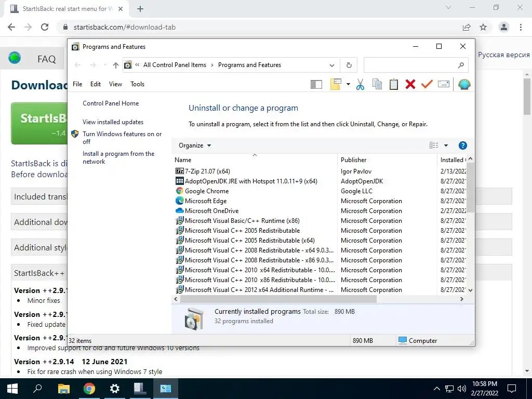Click All Control Panel Items breadcrumb
Image resolution: width=532 pixels, height=399 pixels.
pyautogui.click(x=175, y=65)
